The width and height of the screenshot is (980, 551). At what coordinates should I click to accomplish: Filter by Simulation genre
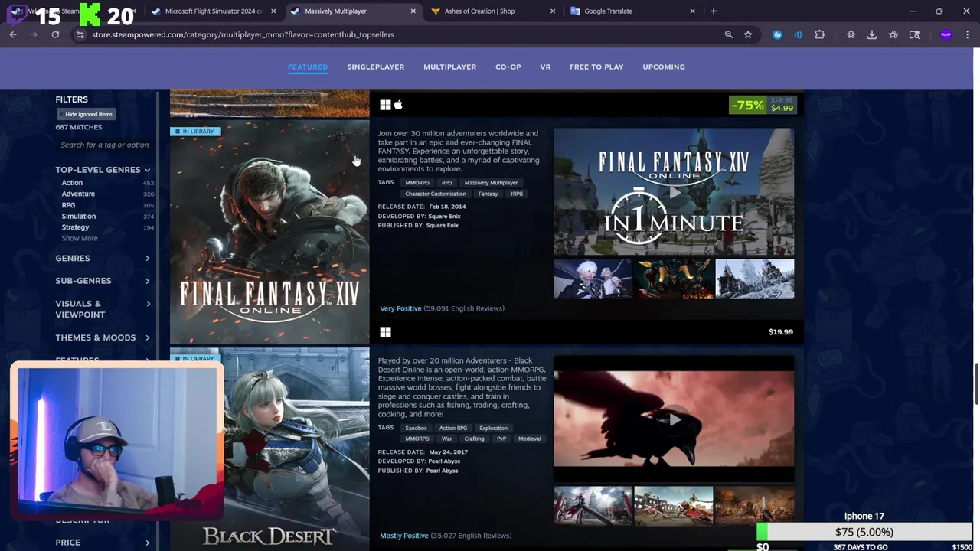tap(79, 216)
